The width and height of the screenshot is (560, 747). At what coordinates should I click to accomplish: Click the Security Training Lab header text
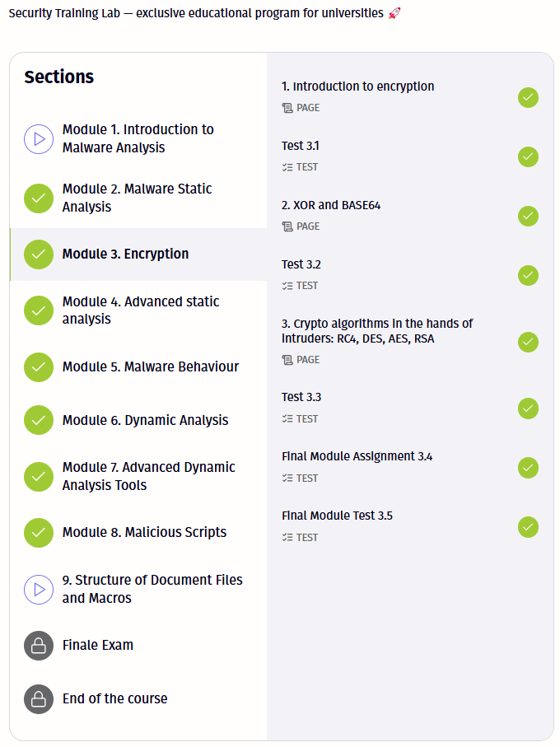coord(198,14)
